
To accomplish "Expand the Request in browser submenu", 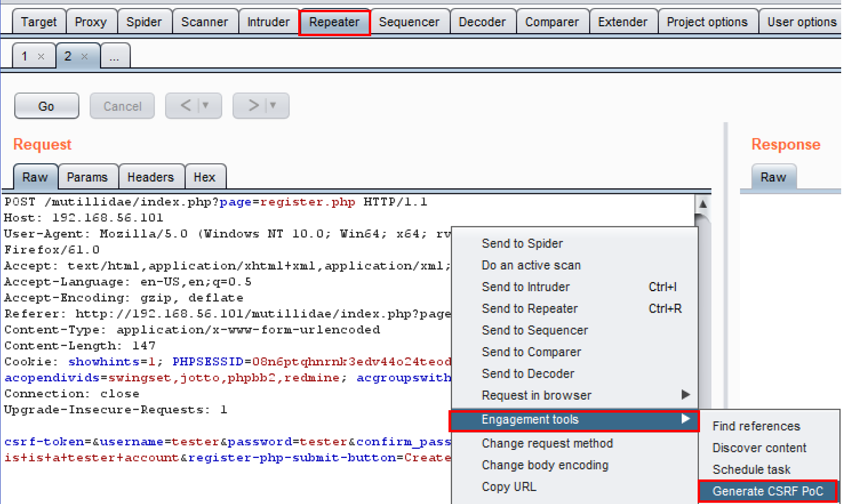I will click(x=685, y=395).
